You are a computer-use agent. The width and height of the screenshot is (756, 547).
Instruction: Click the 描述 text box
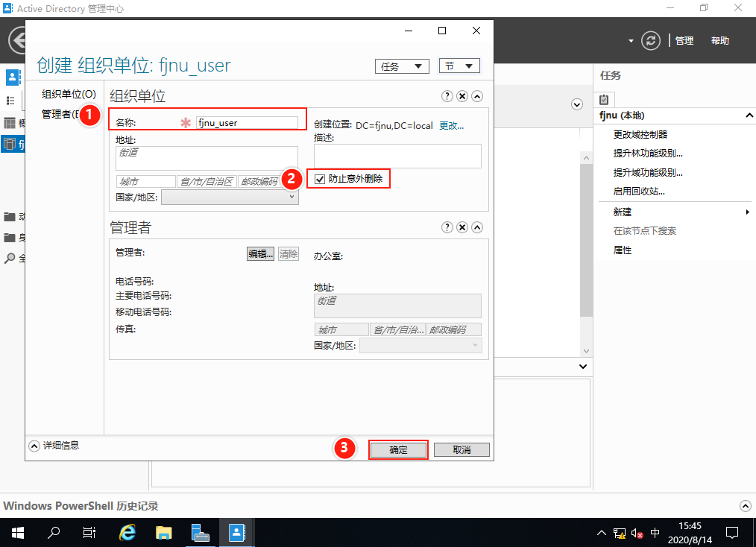397,156
